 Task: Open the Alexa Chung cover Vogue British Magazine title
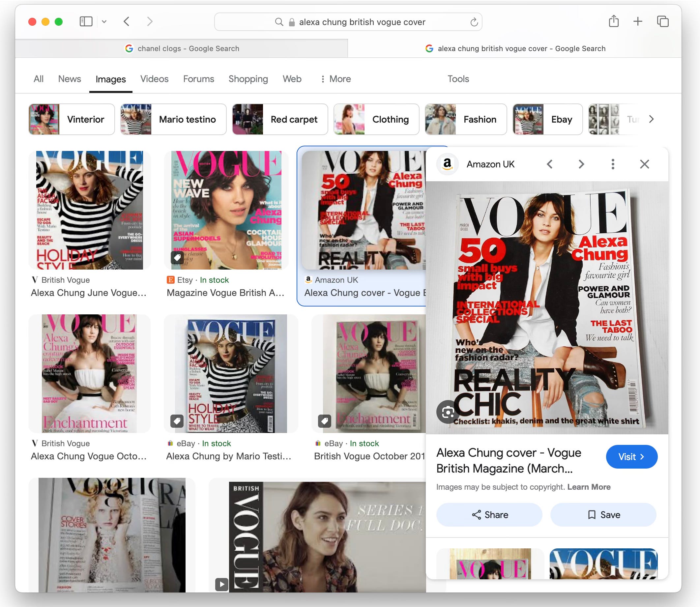[x=509, y=461]
